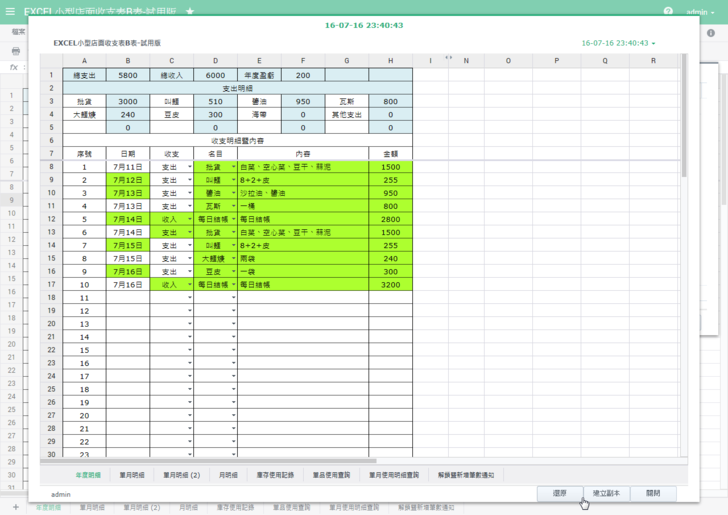Select the 瓦斯 amount cell 800 in row 3
Image resolution: width=728 pixels, height=515 pixels.
tap(390, 101)
